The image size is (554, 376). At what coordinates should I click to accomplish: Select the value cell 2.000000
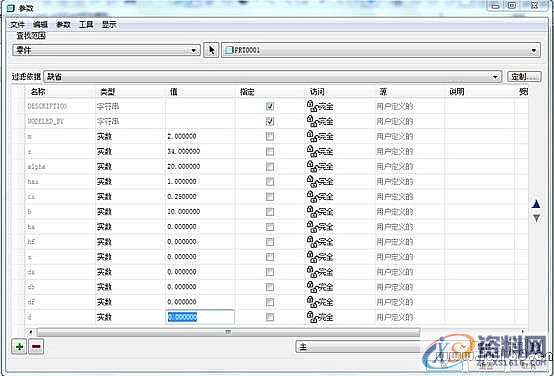point(200,136)
